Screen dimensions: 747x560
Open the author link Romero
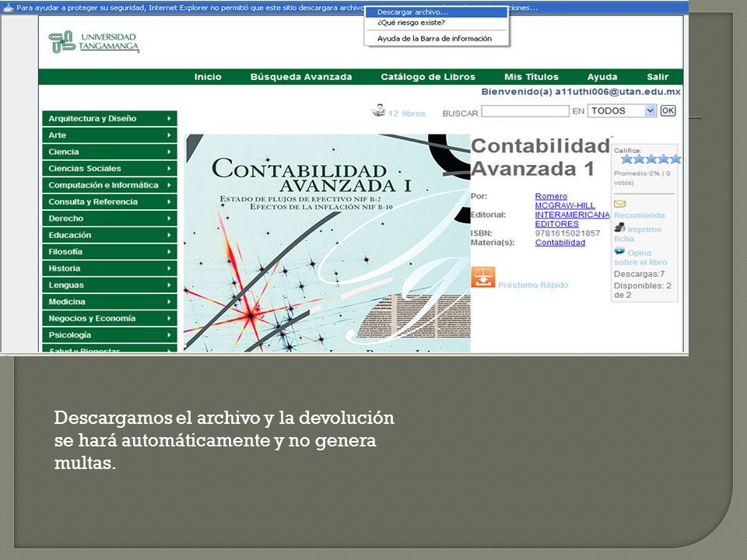pyautogui.click(x=551, y=196)
